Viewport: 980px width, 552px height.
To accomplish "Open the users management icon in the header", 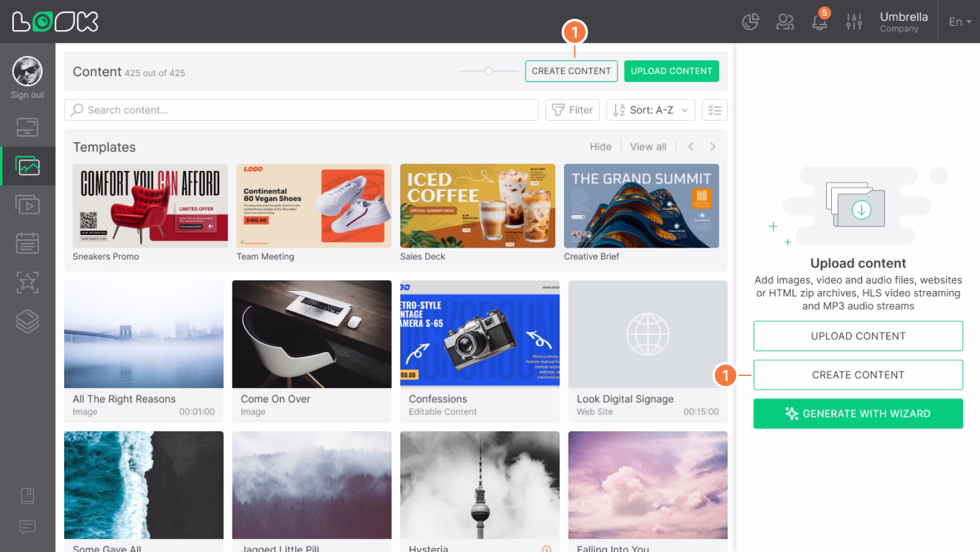I will pyautogui.click(x=785, y=21).
